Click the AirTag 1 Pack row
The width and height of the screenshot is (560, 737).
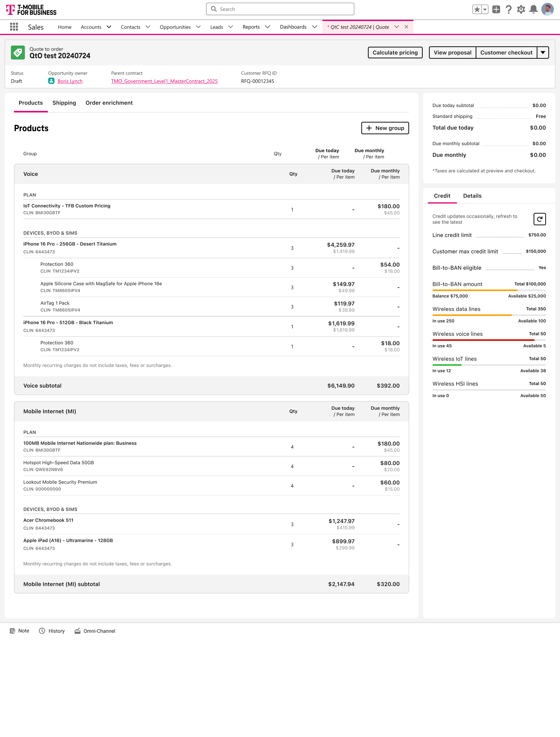(x=220, y=306)
